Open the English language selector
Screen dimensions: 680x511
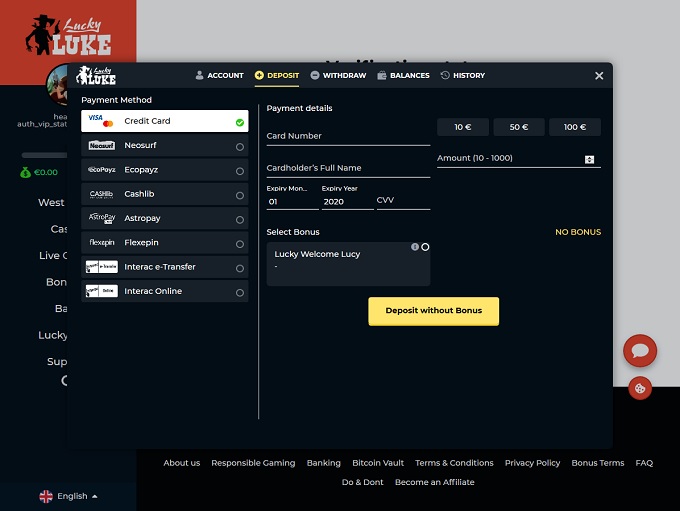(x=68, y=496)
